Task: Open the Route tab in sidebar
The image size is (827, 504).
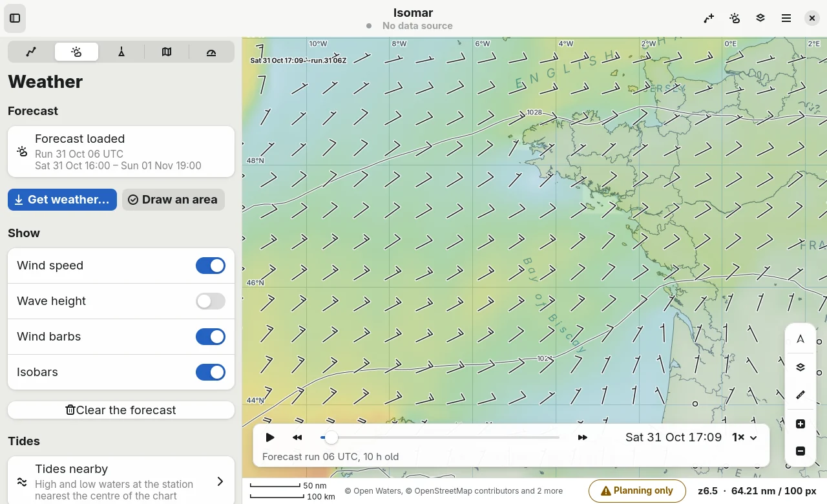Action: 31,52
